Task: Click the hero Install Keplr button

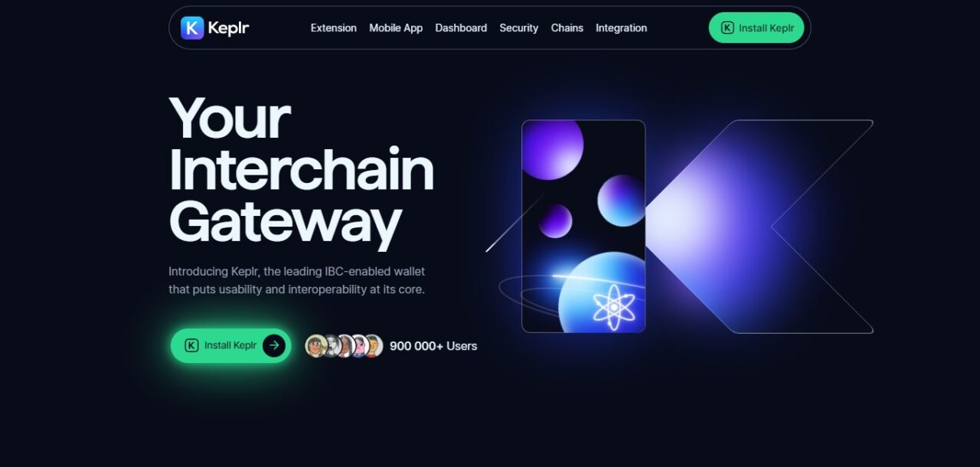Action: point(230,345)
